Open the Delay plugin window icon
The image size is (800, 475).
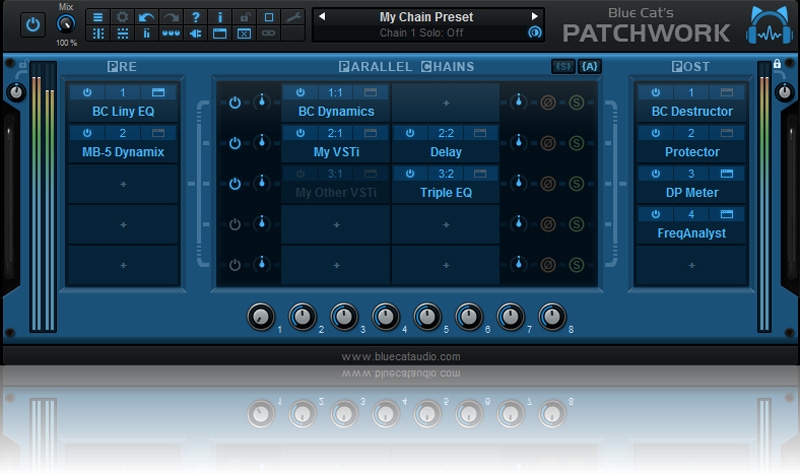click(480, 133)
